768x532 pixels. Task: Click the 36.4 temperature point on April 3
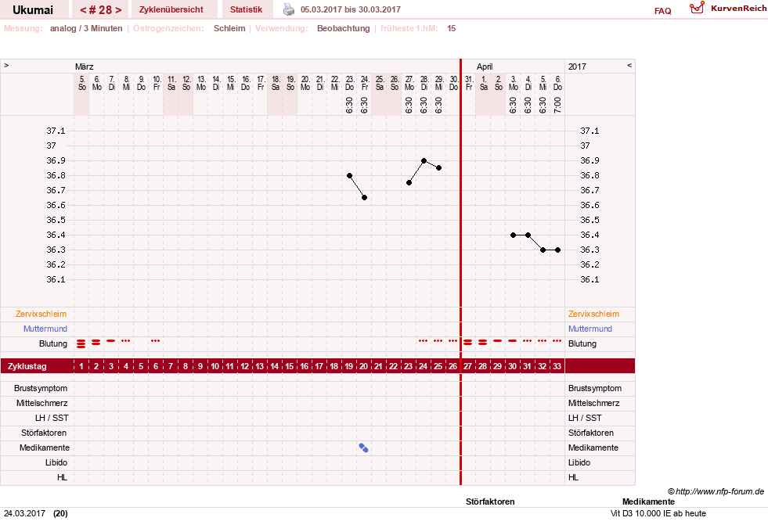(513, 235)
